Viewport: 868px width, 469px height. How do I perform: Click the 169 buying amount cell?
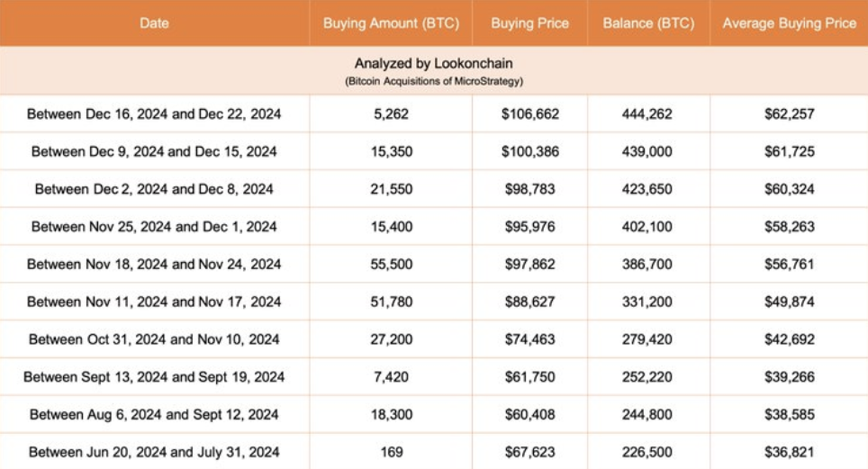click(x=391, y=452)
